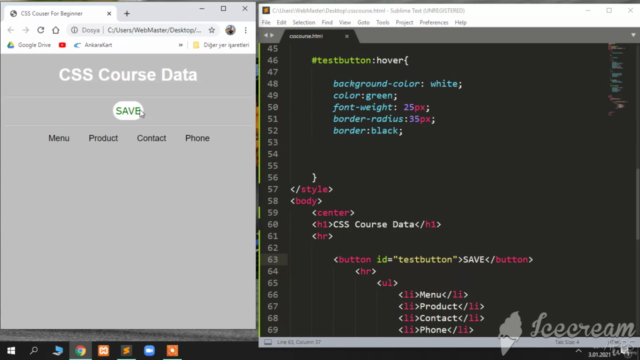This screenshot has height=360, width=640.
Task: Click the Chrome address bar URL
Action: [x=154, y=30]
